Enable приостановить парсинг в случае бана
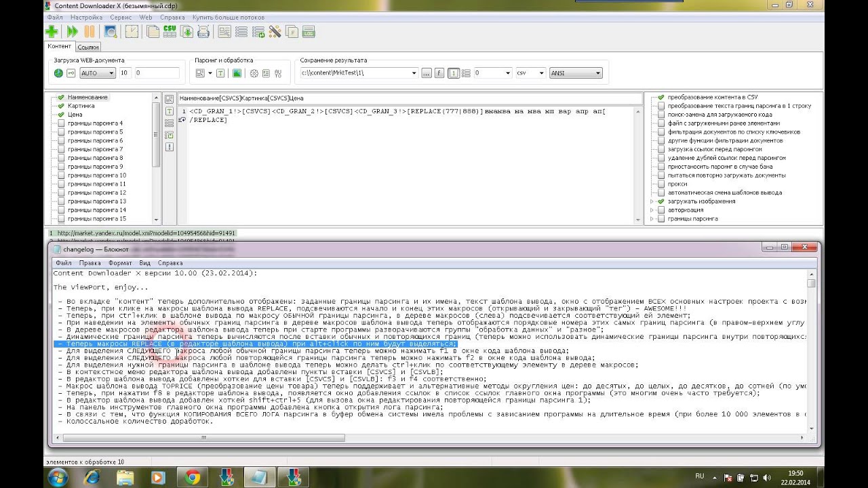This screenshot has height=488, width=868. point(660,167)
